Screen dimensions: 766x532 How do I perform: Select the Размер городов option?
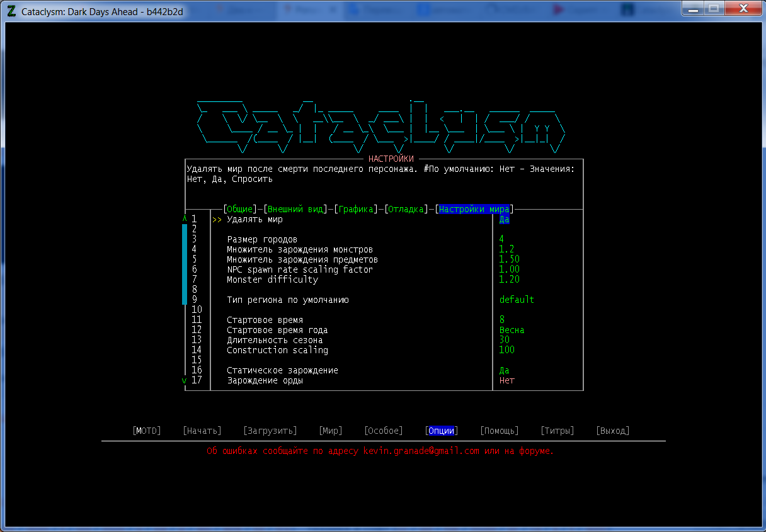(262, 239)
